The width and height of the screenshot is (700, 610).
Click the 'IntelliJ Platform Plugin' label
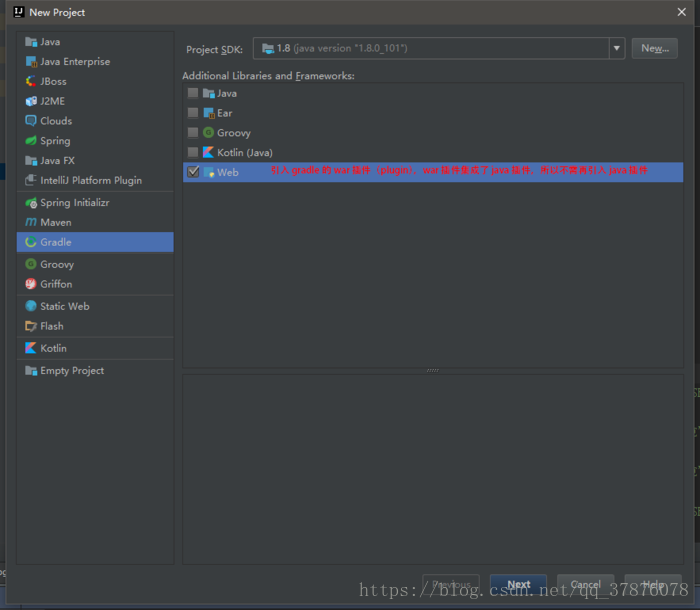[x=91, y=180]
